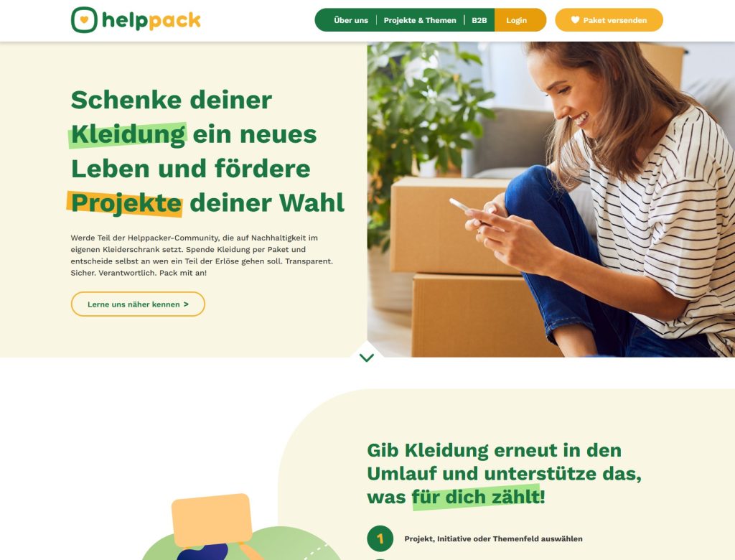Click the hero photo of woman with phone
Screen dimensions: 735x560
click(551, 200)
